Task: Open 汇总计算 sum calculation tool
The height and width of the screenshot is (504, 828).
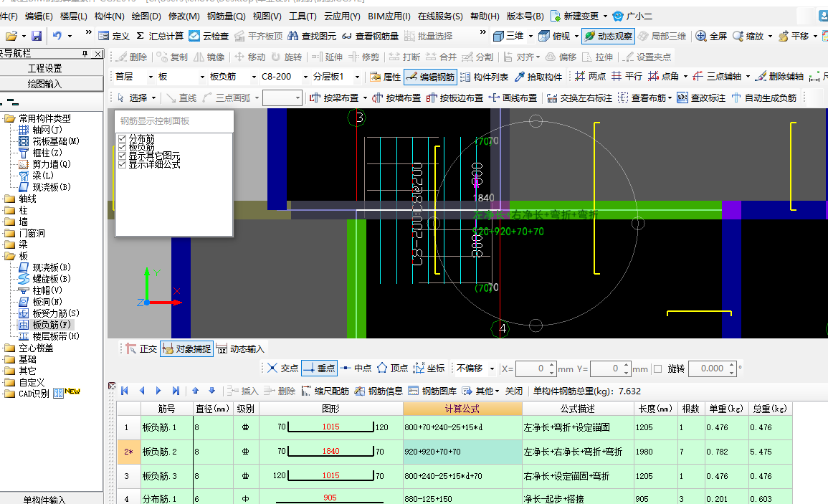Action: tap(160, 36)
